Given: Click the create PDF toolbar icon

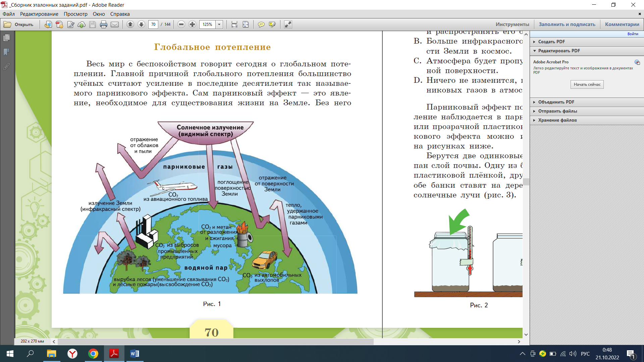Looking at the screenshot, I should tap(59, 24).
